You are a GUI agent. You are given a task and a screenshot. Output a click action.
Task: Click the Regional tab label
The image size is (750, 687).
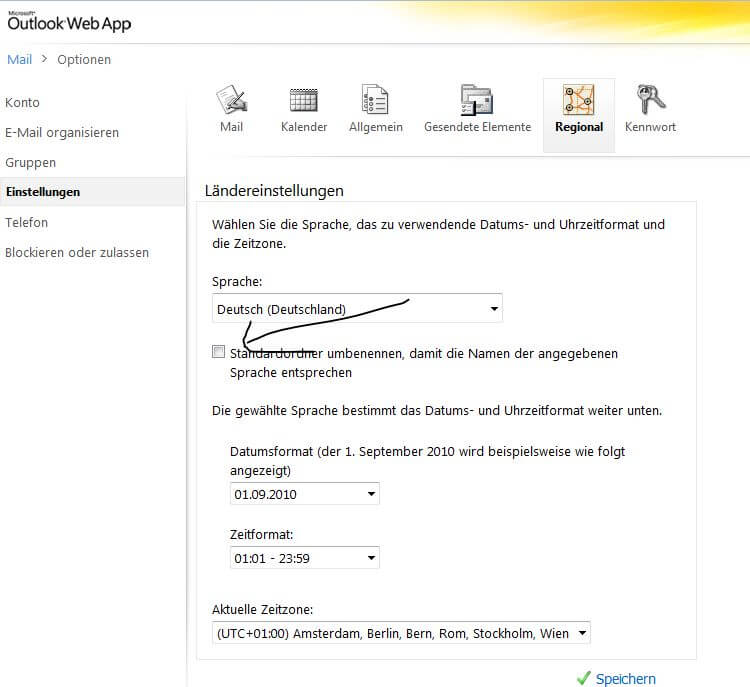point(579,127)
